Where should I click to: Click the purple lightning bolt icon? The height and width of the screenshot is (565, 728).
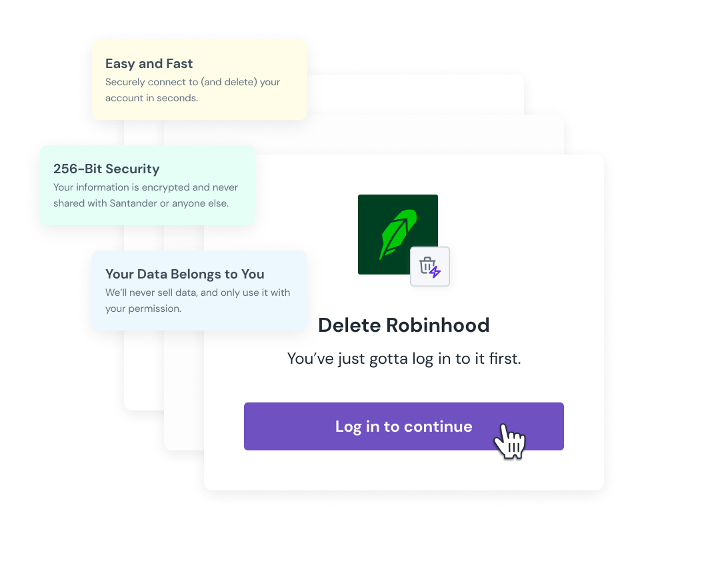(435, 271)
